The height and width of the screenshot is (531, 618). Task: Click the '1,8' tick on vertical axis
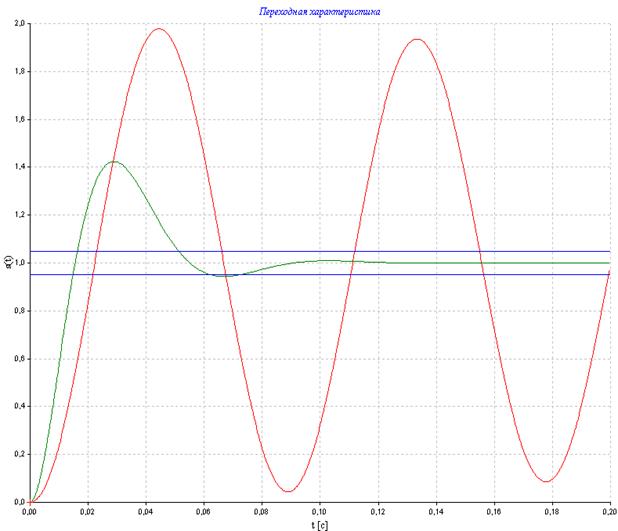coord(20,71)
